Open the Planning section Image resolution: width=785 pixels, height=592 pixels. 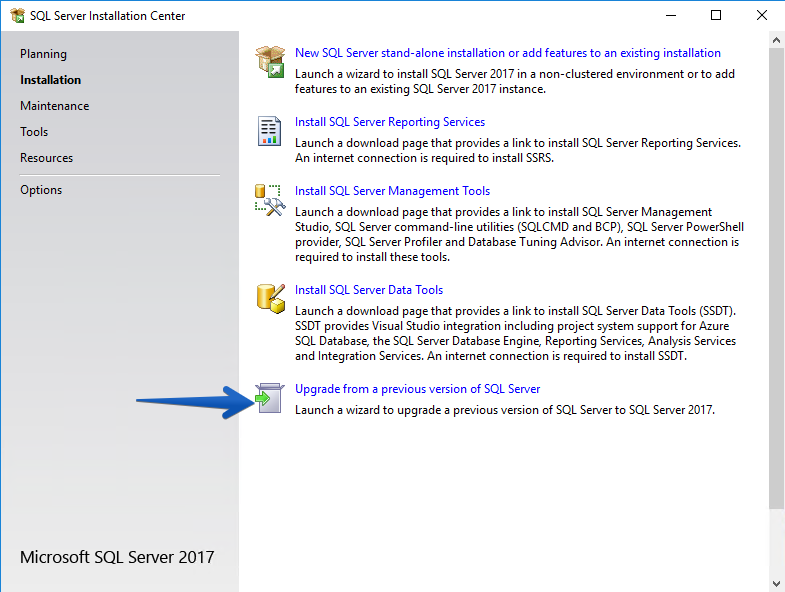(x=43, y=54)
